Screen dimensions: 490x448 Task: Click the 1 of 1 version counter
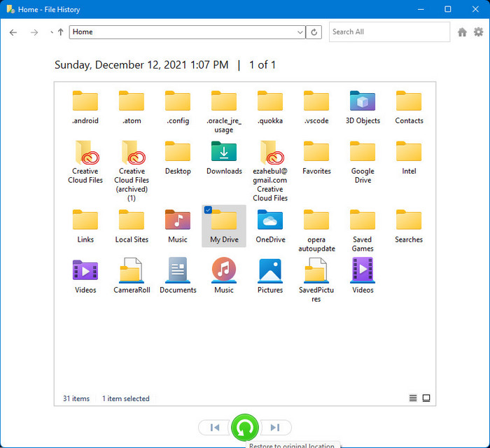pyautogui.click(x=262, y=65)
